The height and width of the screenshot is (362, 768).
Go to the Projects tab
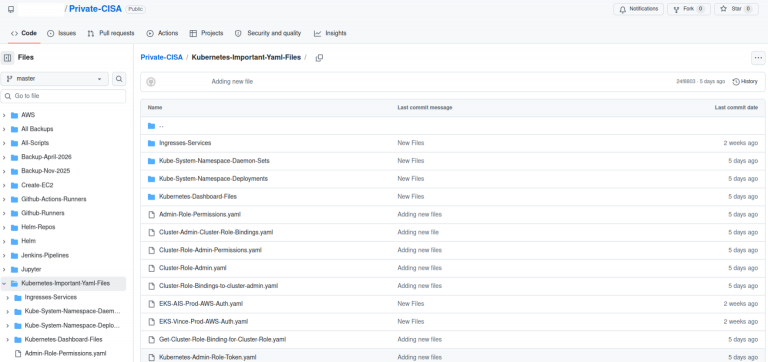coord(206,33)
